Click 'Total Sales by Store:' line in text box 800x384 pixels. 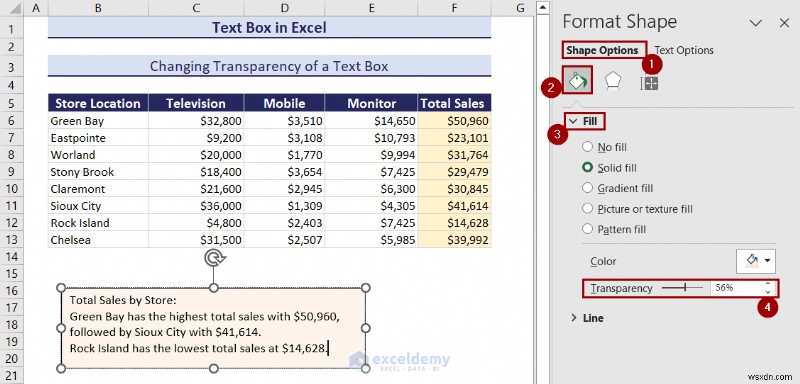[122, 300]
